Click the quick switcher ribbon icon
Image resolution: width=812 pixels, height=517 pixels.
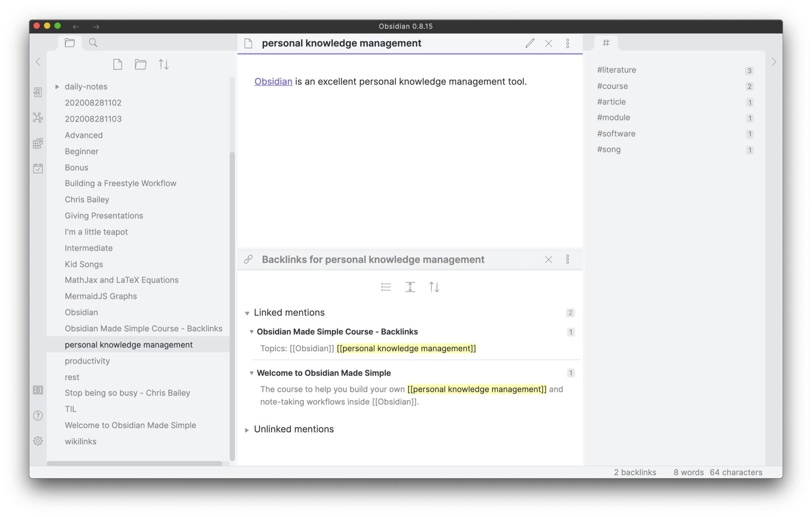(38, 92)
